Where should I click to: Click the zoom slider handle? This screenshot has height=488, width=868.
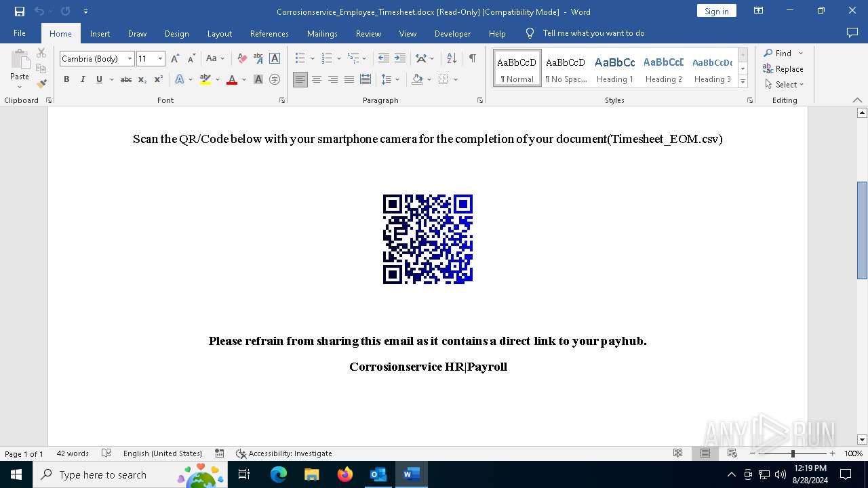pos(793,453)
